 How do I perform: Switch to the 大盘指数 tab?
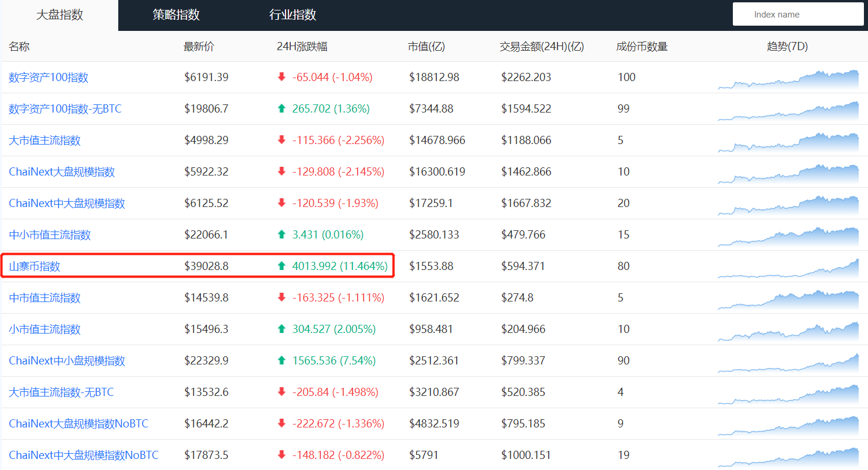59,15
